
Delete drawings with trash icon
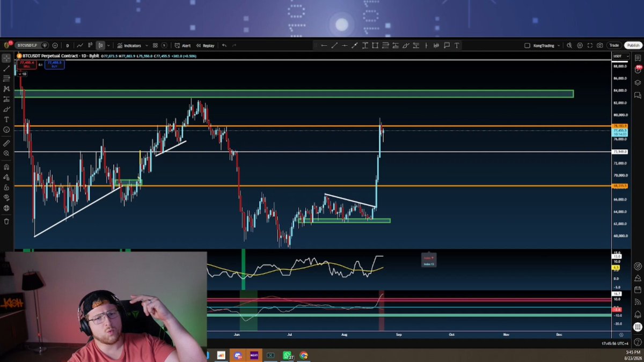6,221
